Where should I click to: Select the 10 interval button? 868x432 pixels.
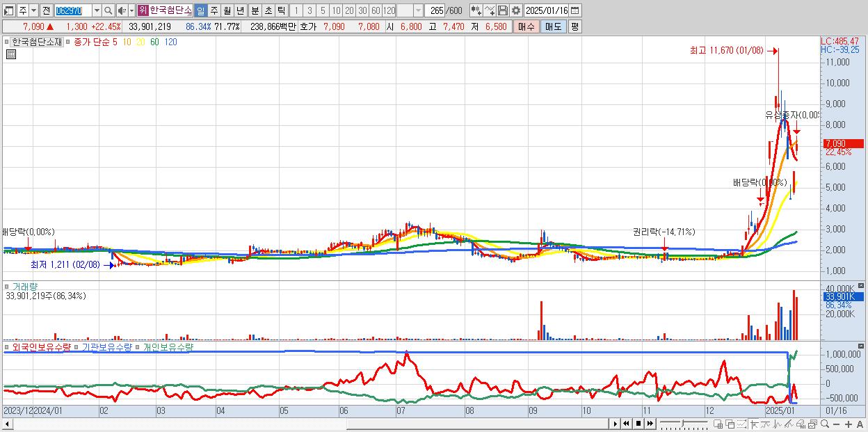[336, 10]
